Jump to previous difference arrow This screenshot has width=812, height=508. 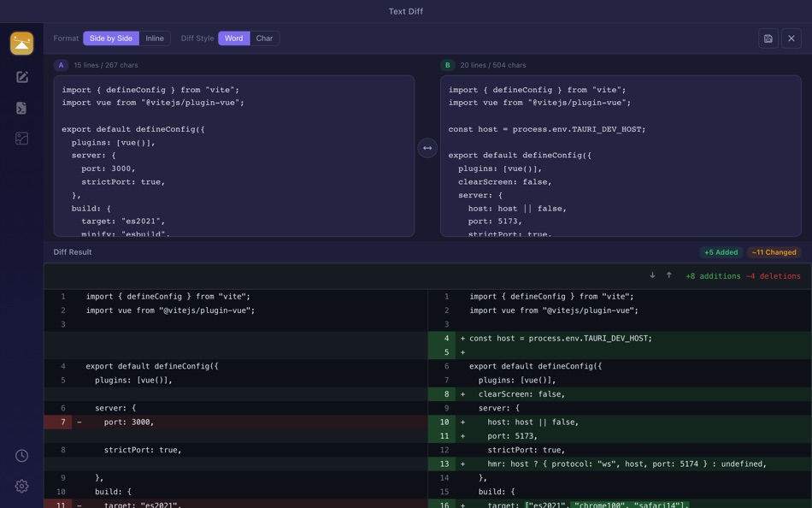669,275
